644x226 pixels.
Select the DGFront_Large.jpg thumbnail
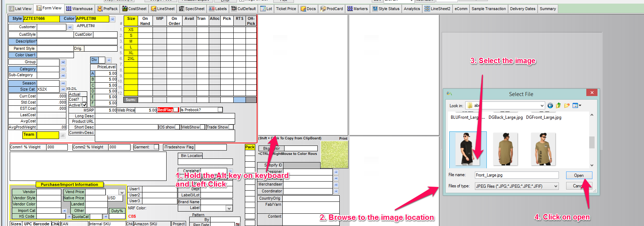[x=543, y=149]
